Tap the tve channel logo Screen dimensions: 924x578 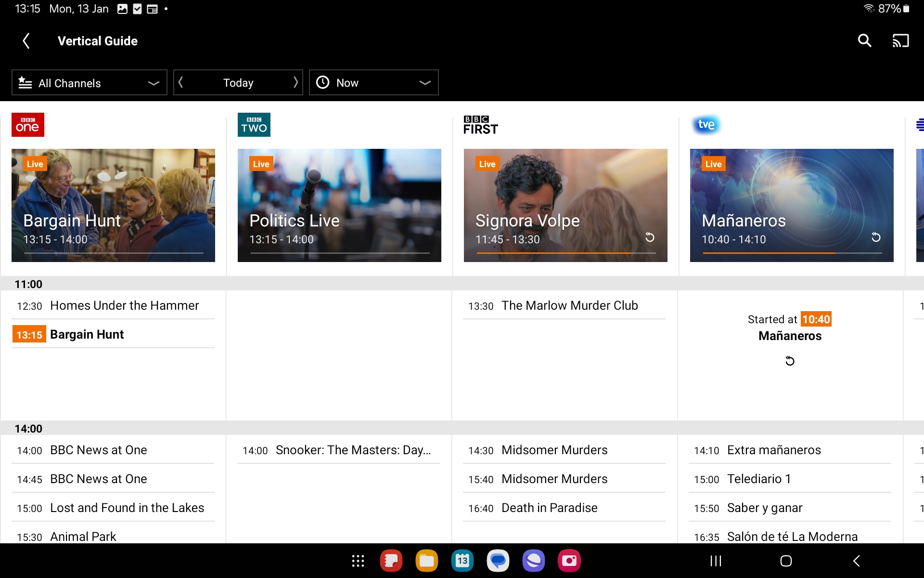tap(706, 125)
